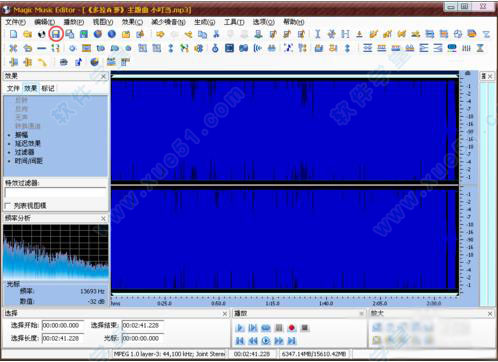Click the New file icon
The height and width of the screenshot is (362, 498).
click(x=13, y=34)
